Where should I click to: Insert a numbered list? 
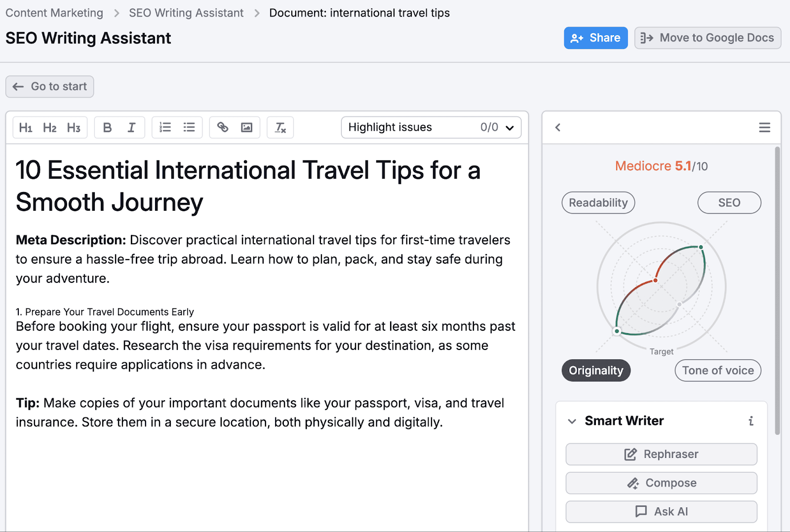point(165,128)
